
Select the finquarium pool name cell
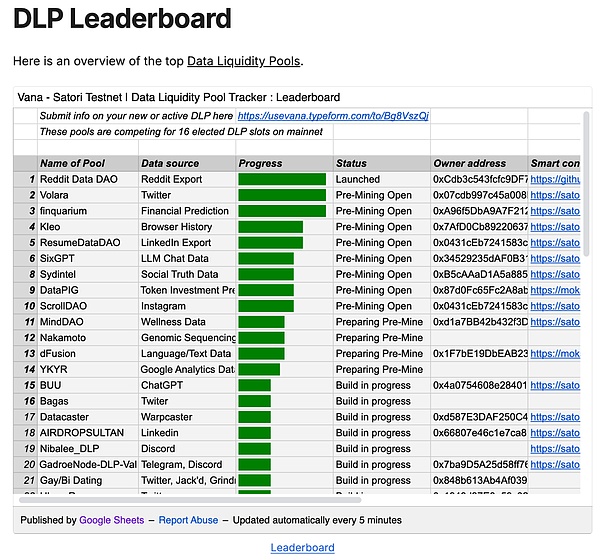(x=87, y=211)
